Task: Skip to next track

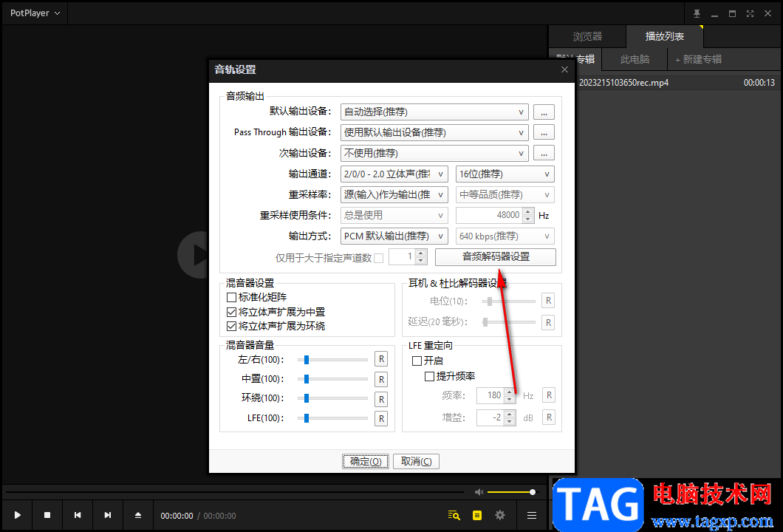Action: (107, 515)
